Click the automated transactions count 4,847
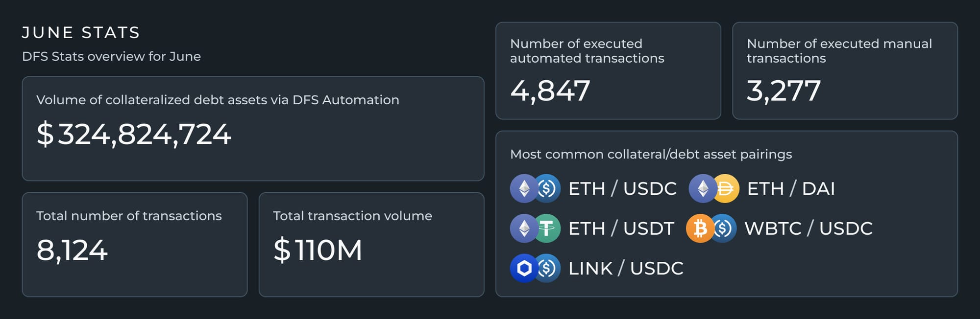The width and height of the screenshot is (980, 319). (x=550, y=91)
